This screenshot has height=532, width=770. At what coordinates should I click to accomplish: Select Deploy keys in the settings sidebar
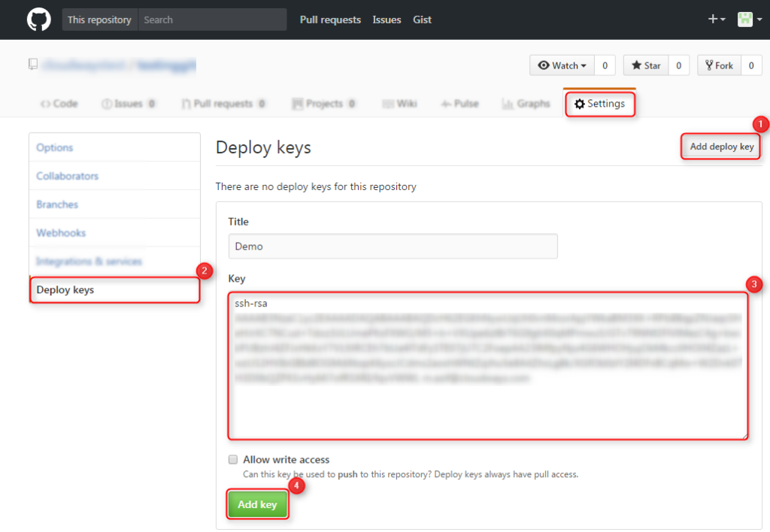coord(114,289)
